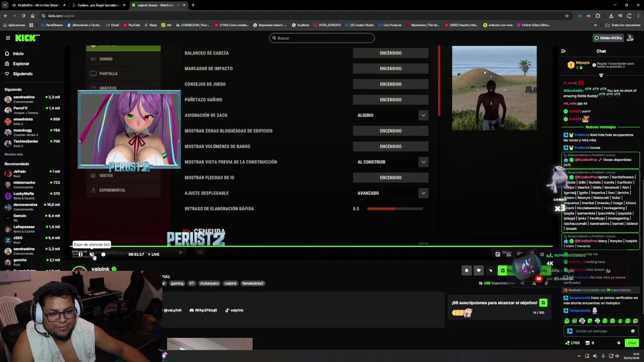Open the YouTube bookmark

tap(131, 25)
